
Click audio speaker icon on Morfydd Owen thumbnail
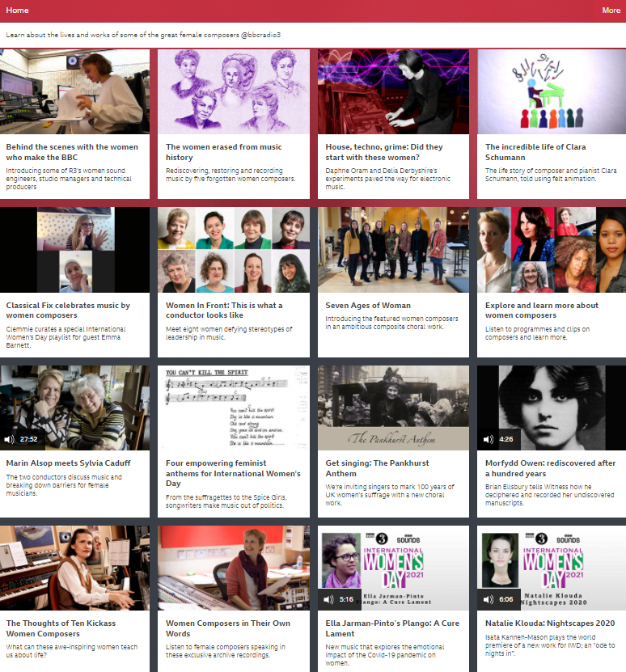click(488, 440)
